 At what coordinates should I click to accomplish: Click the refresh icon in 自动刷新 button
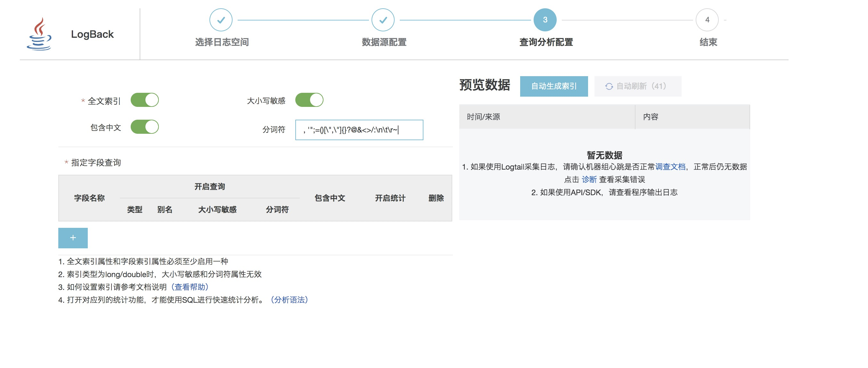click(x=609, y=86)
